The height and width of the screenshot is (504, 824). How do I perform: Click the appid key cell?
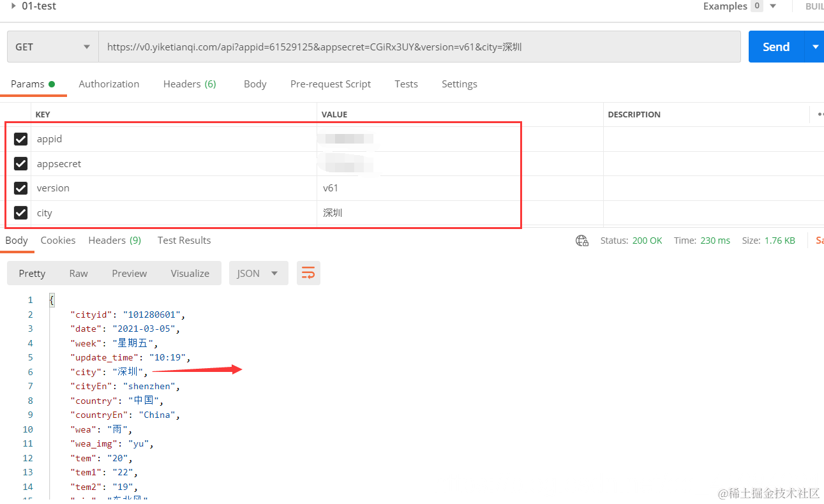click(174, 139)
